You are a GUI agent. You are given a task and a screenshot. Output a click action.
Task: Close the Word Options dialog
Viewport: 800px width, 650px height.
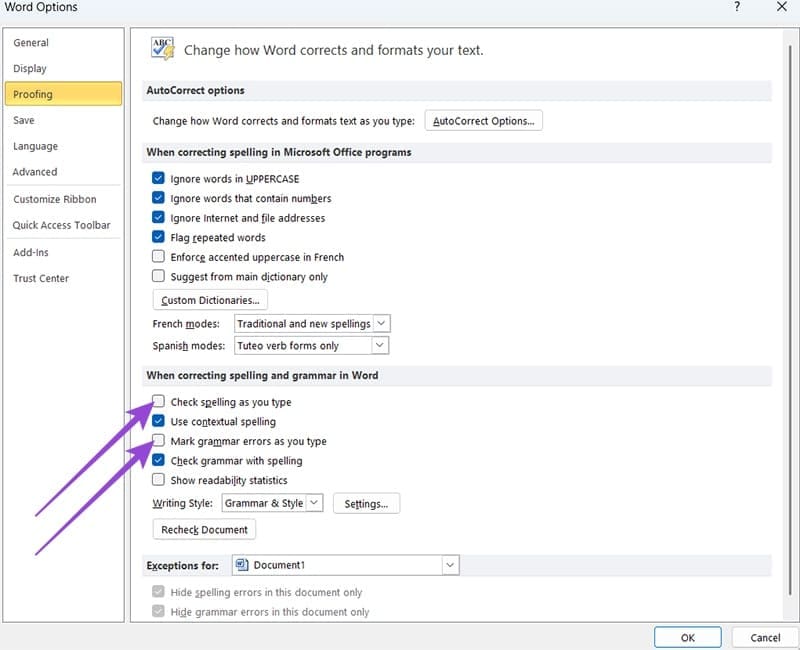[x=781, y=7]
